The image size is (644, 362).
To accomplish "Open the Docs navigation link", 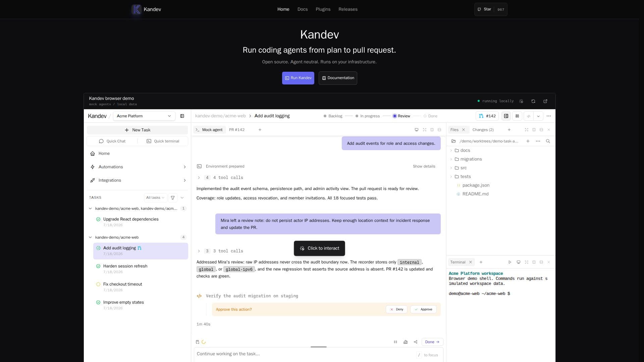I will click(x=303, y=9).
